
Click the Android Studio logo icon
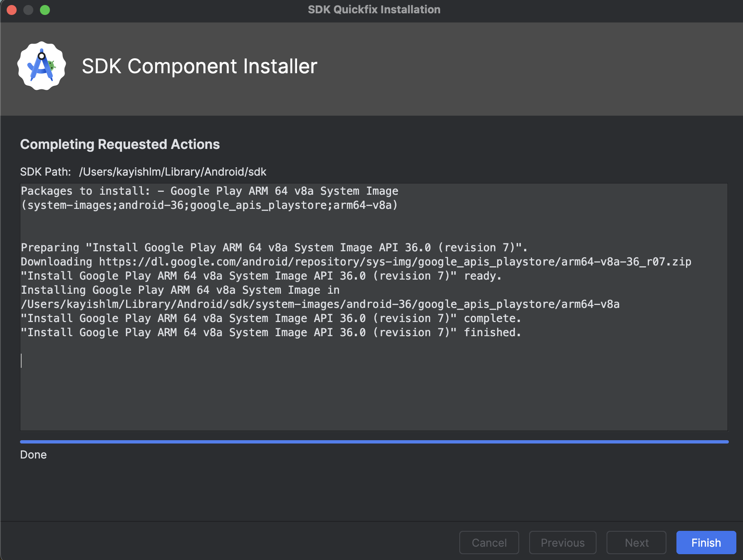(x=42, y=66)
